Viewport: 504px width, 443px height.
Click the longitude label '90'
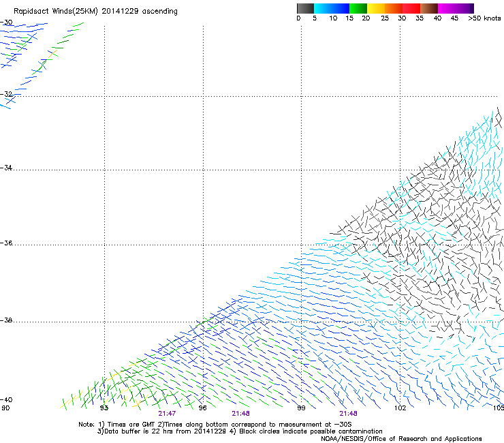pos(5,408)
